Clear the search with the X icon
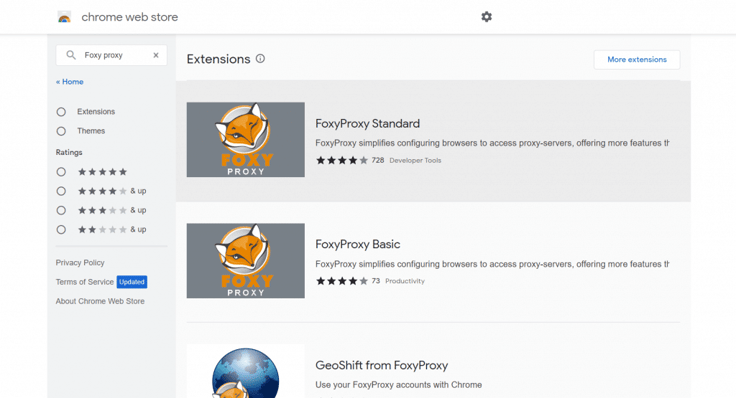Screen dimensions: 736x398 point(156,55)
